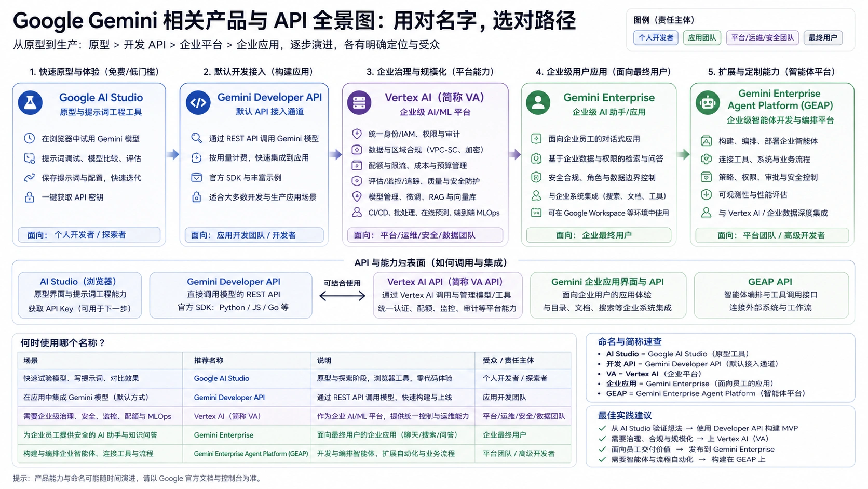Click the Gemini 企业应用界面与 API card title

point(607,282)
